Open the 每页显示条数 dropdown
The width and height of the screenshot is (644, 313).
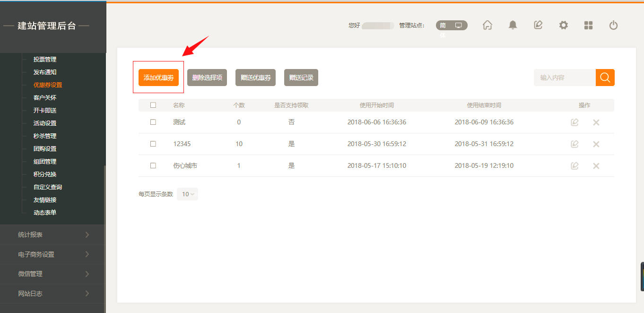coord(188,194)
